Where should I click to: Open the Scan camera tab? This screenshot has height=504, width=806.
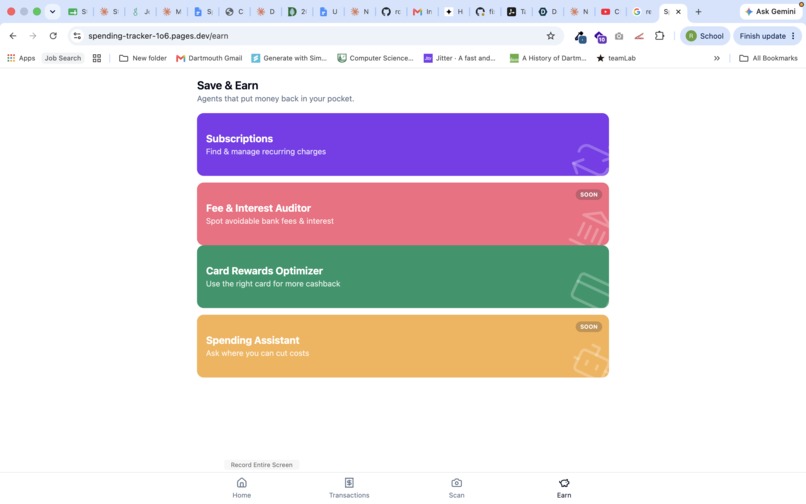(456, 488)
